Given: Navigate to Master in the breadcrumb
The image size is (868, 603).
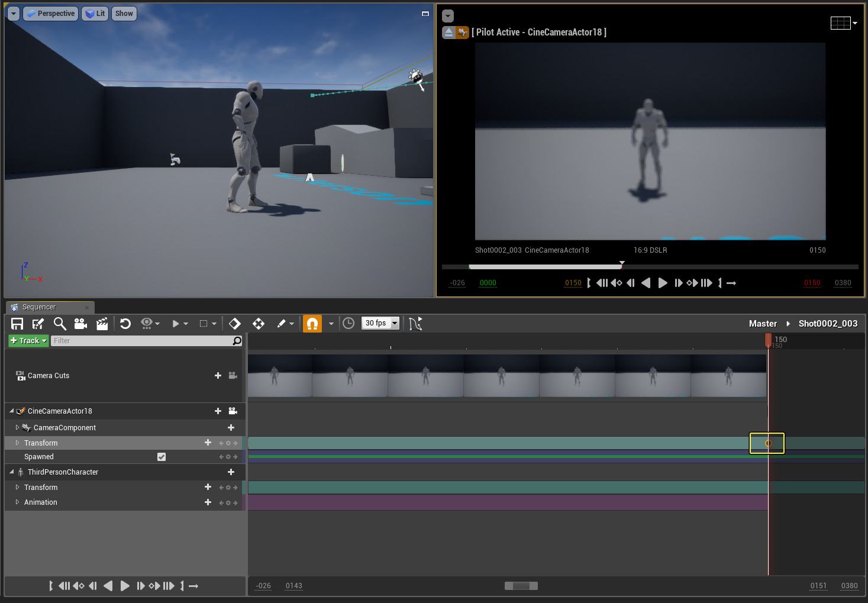Looking at the screenshot, I should click(x=762, y=324).
